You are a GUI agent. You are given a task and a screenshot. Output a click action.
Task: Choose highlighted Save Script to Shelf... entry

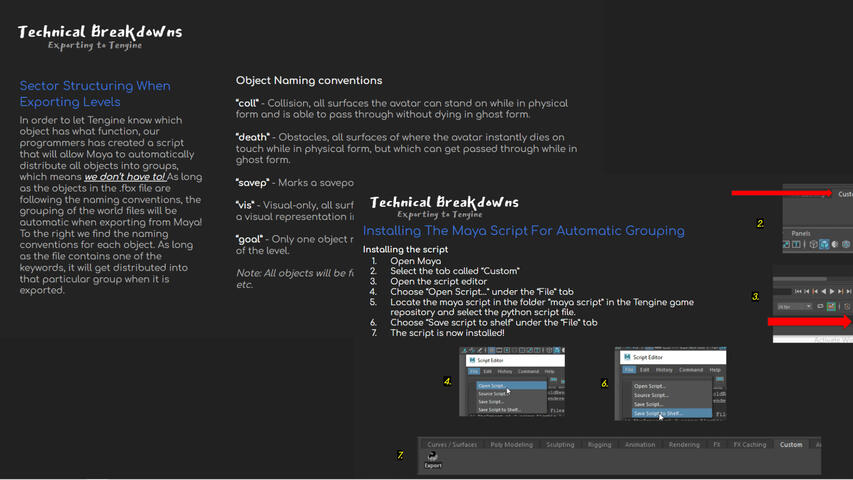coord(672,413)
